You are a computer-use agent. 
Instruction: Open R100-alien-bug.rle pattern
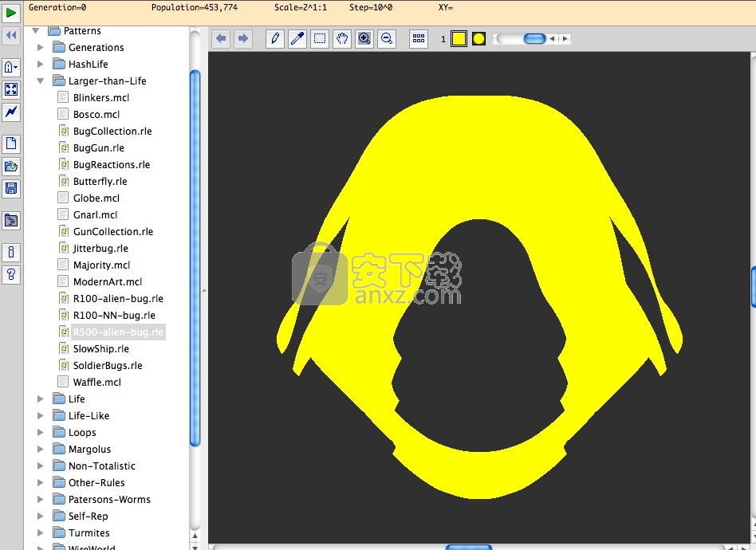tap(118, 298)
